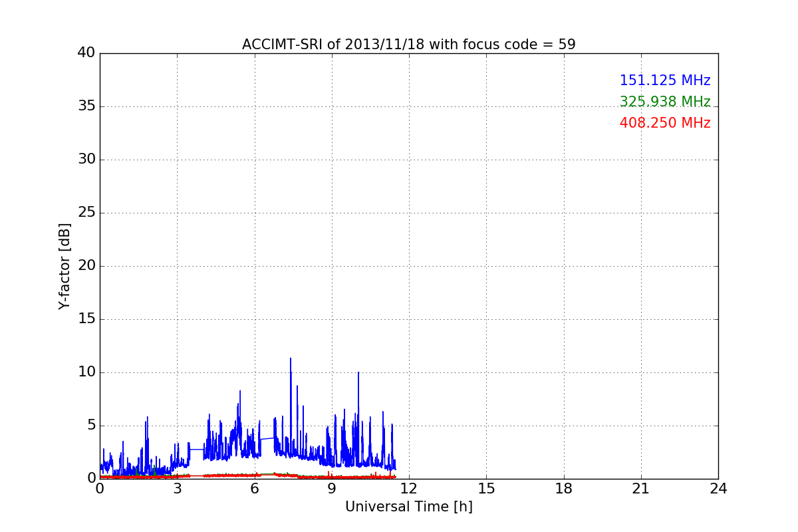Viewport: 798px width, 532px height.
Task: Select the blue '151.125 MHz' legend label
Action: click(x=665, y=80)
